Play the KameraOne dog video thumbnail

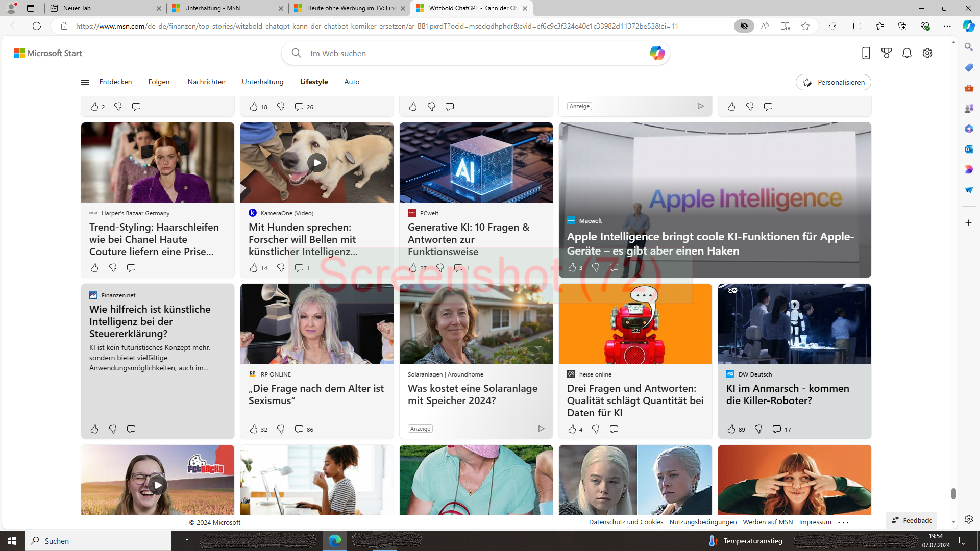coord(317,163)
